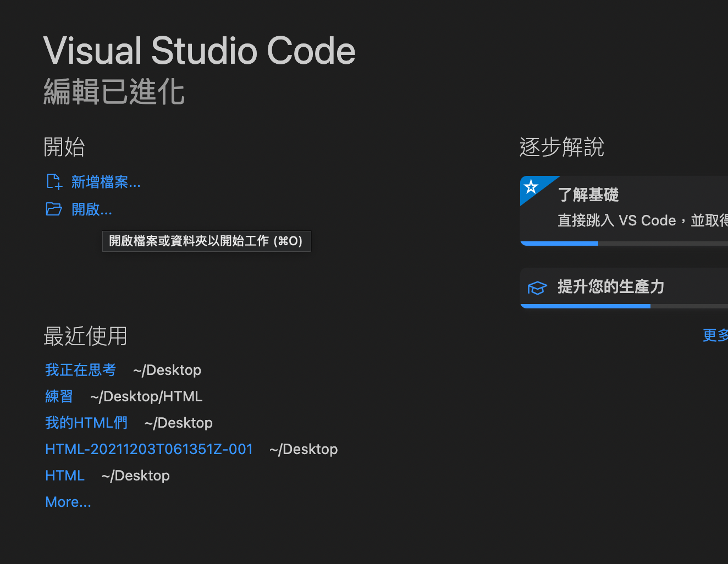Open the 開啟... link
This screenshot has width=728, height=564.
click(x=91, y=209)
